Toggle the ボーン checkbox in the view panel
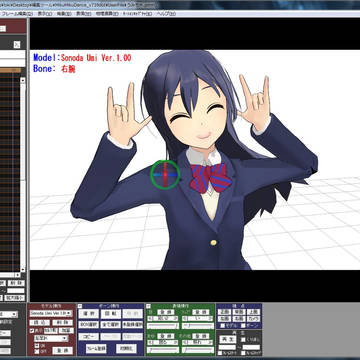 coord(243,326)
